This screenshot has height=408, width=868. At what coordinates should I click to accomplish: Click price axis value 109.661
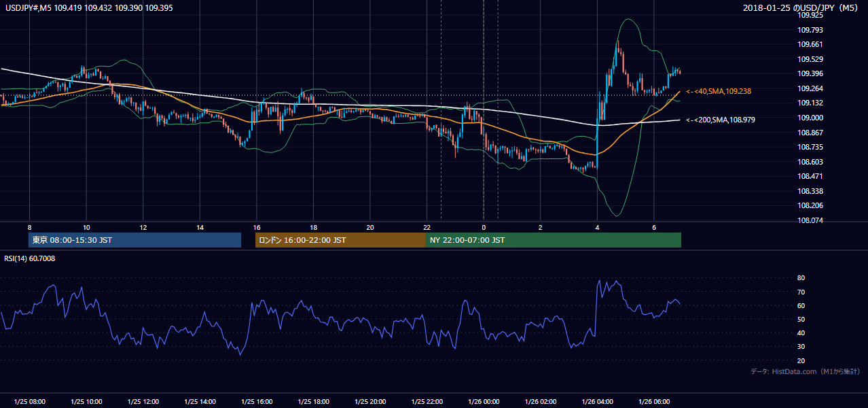coord(810,44)
